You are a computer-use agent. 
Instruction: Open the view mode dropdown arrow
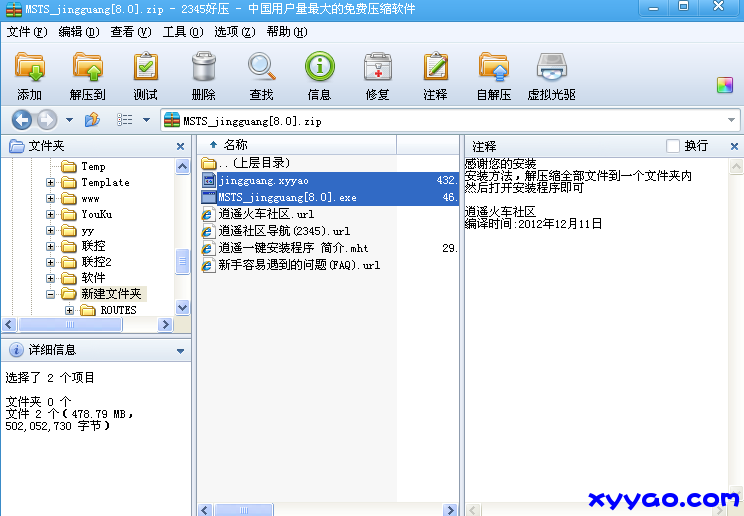(147, 121)
